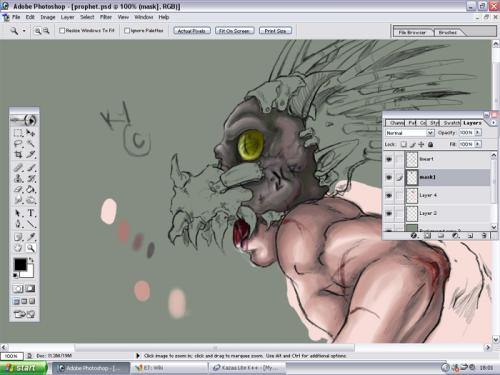The image size is (500, 375).
Task: Open the Layer menu
Action: click(x=67, y=17)
